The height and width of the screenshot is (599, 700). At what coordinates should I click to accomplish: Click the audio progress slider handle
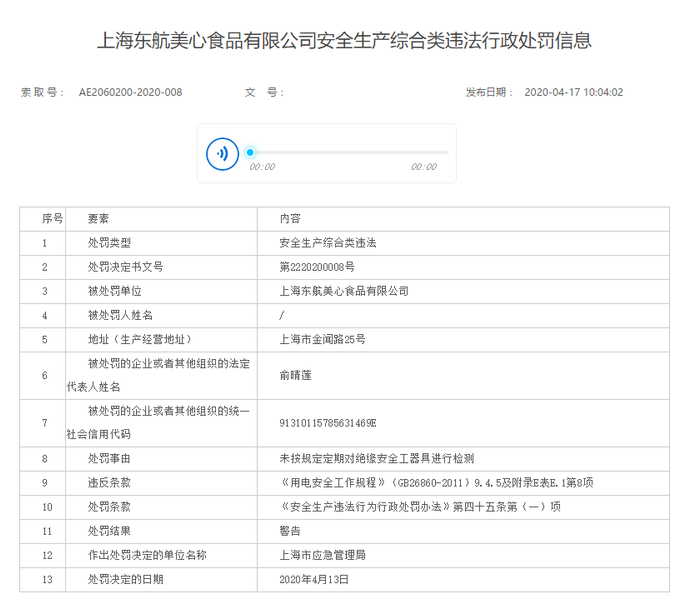coord(250,153)
